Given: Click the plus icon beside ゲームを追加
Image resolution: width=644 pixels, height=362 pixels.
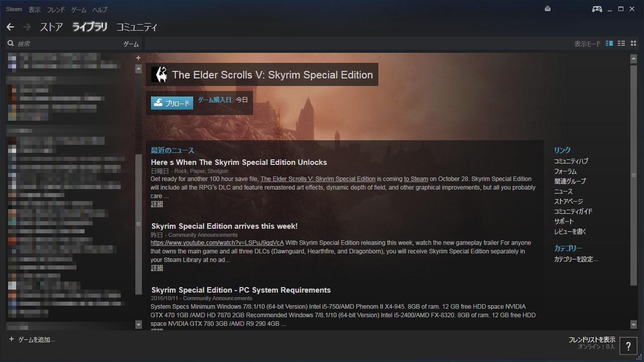Looking at the screenshot, I should pos(12,339).
